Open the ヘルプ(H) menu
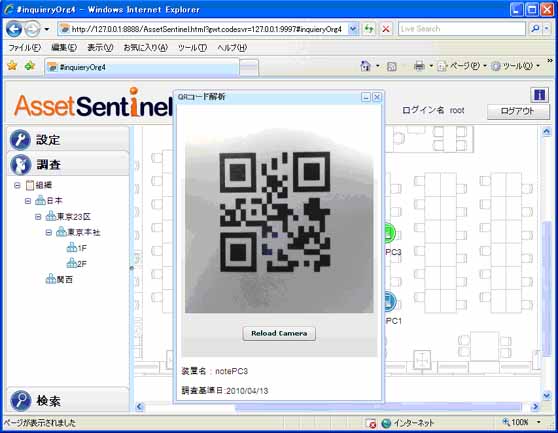The height and width of the screenshot is (433, 558). click(232, 48)
